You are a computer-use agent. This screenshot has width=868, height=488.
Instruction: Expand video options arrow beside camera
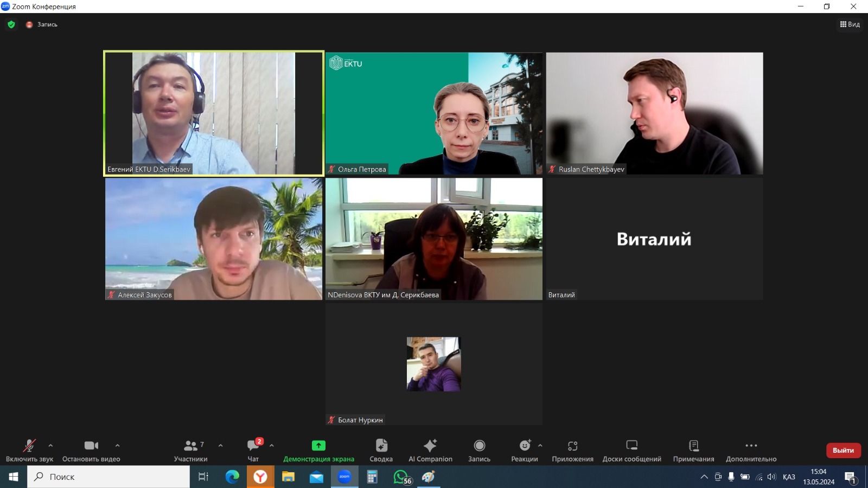tap(117, 445)
